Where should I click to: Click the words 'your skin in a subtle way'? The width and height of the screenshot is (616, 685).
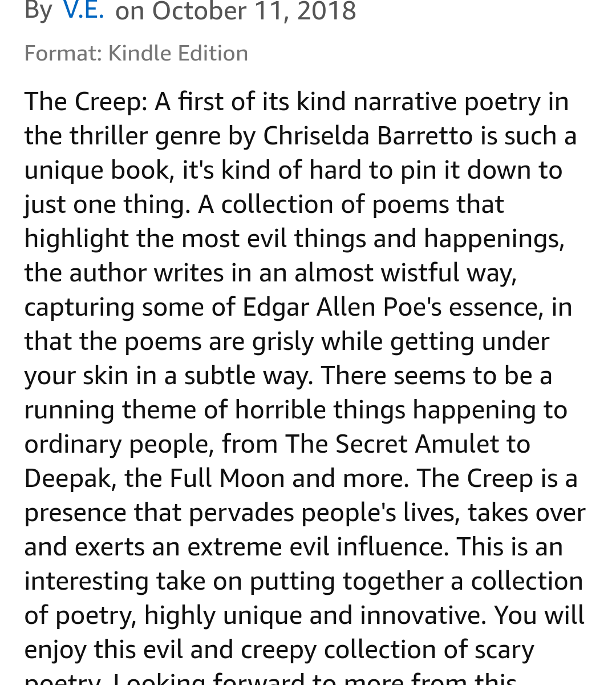(x=168, y=376)
